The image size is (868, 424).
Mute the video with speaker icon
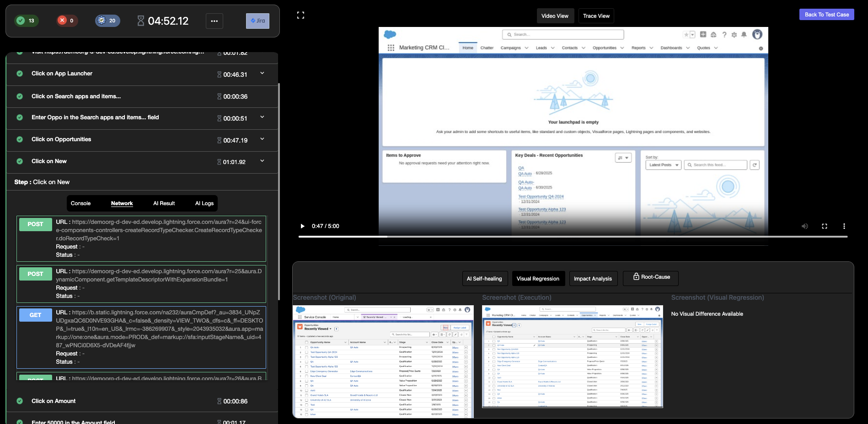[804, 226]
